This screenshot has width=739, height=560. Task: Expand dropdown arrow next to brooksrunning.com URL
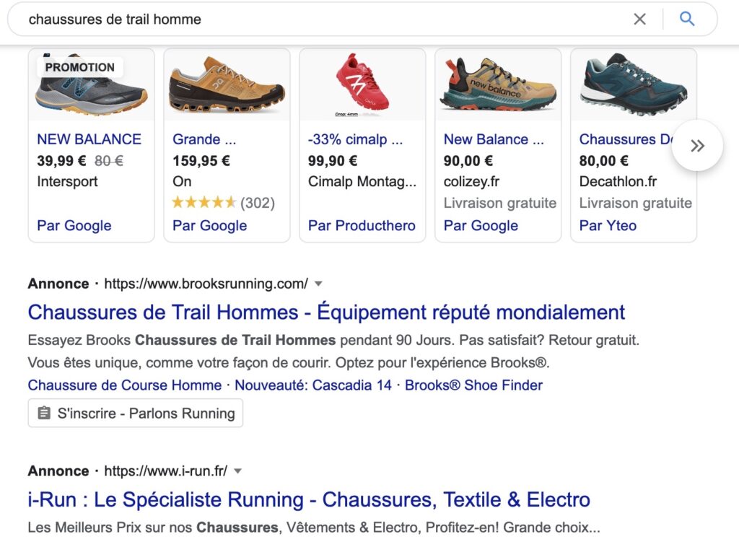318,284
